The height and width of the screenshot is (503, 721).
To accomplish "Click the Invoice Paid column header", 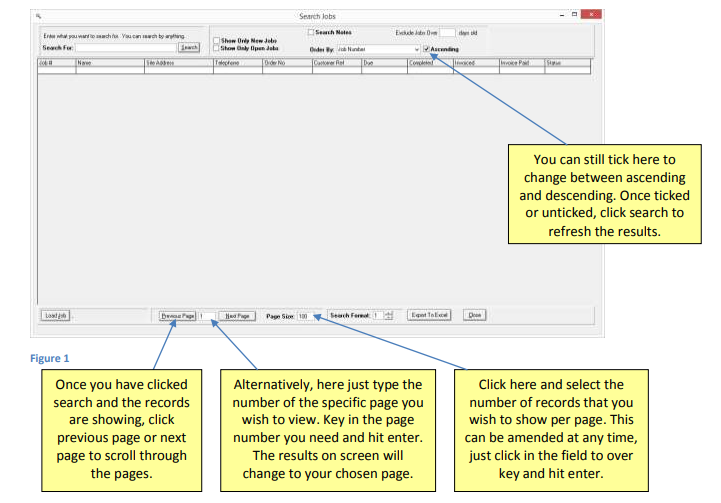I will coord(520,62).
